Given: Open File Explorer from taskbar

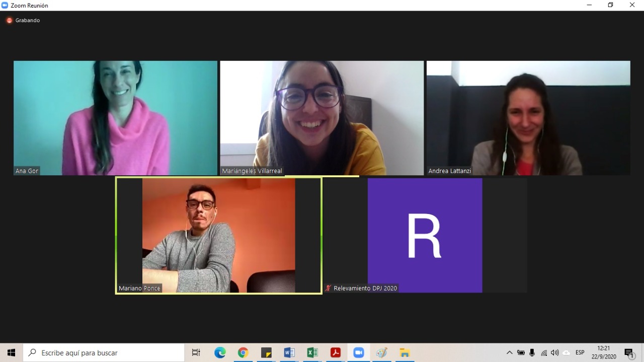Looking at the screenshot, I should (x=405, y=353).
